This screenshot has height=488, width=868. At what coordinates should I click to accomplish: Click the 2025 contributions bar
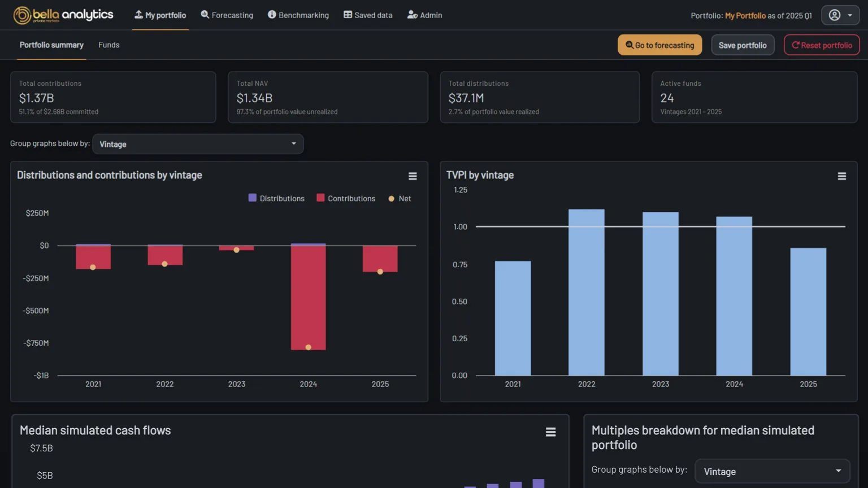380,259
